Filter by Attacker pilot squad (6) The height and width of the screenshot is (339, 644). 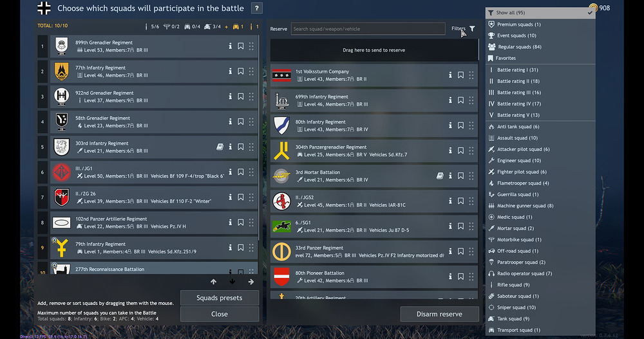click(x=540, y=149)
